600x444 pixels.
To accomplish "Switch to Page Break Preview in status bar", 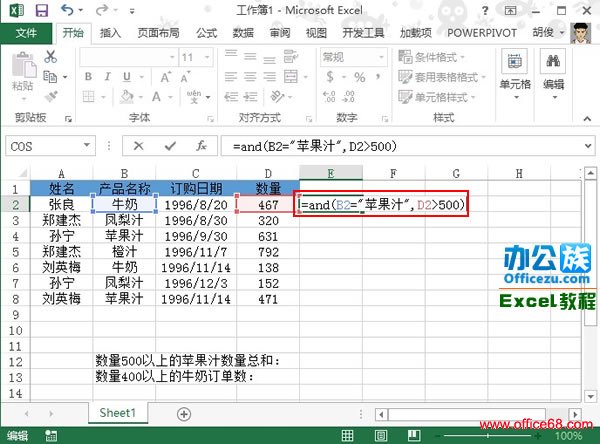I will pos(414,436).
